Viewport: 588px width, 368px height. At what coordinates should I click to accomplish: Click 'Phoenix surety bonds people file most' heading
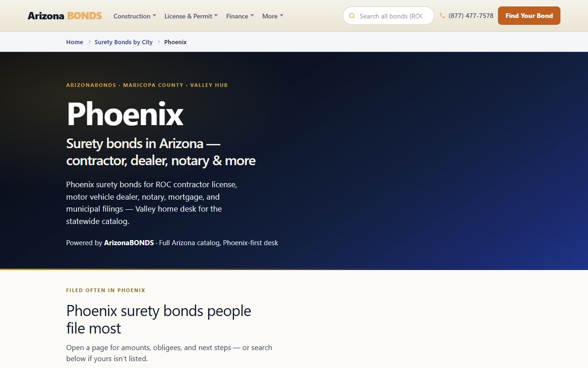158,319
